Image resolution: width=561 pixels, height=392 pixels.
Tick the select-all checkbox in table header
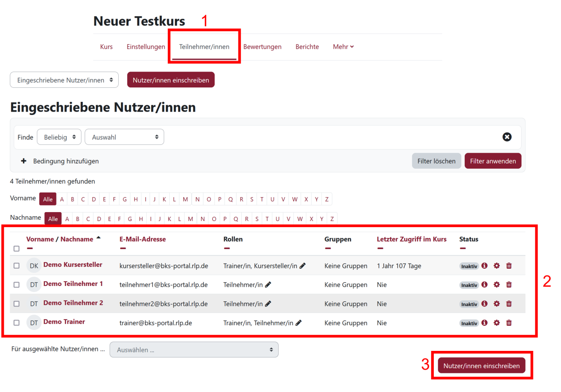tap(16, 249)
